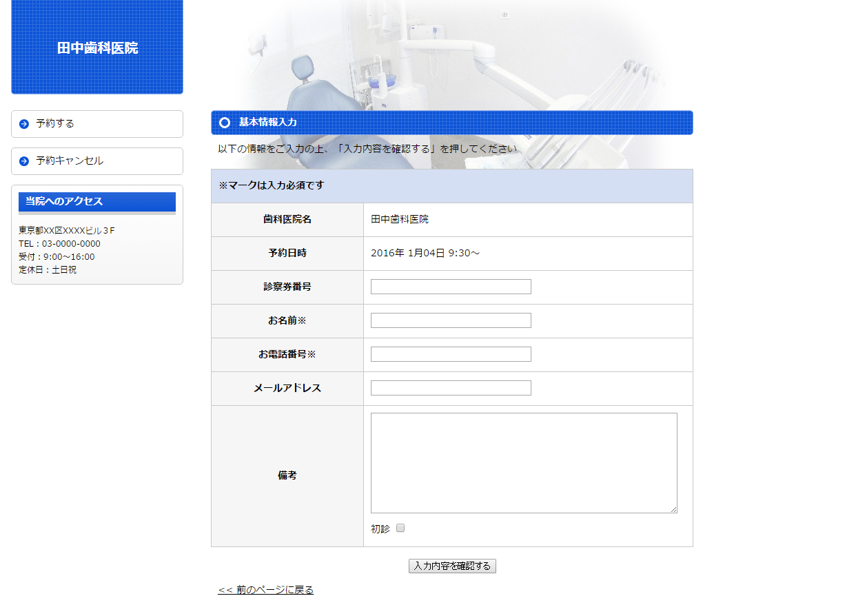Click the 田中歯科医院 logo banner
This screenshot has height=616, width=856.
(x=97, y=48)
